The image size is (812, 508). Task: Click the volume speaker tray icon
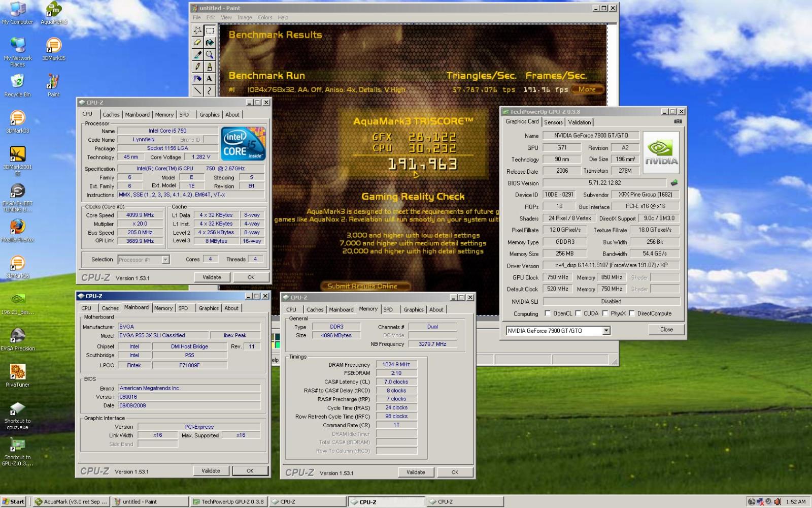click(x=777, y=501)
